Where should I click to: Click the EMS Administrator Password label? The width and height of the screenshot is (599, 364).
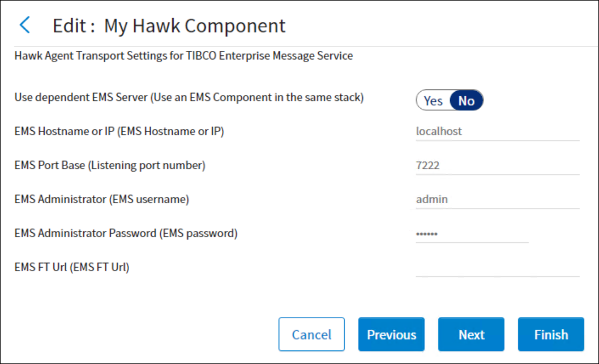[x=126, y=233]
